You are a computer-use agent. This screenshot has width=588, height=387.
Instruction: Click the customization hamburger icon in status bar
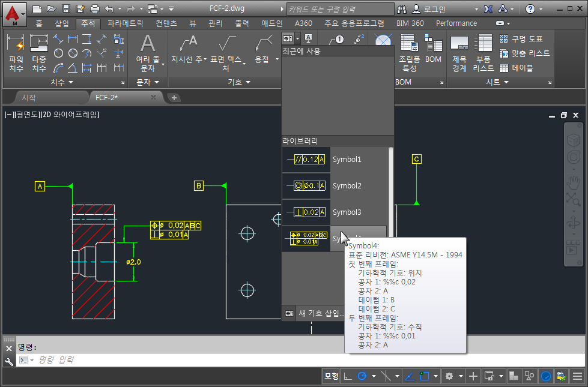578,376
